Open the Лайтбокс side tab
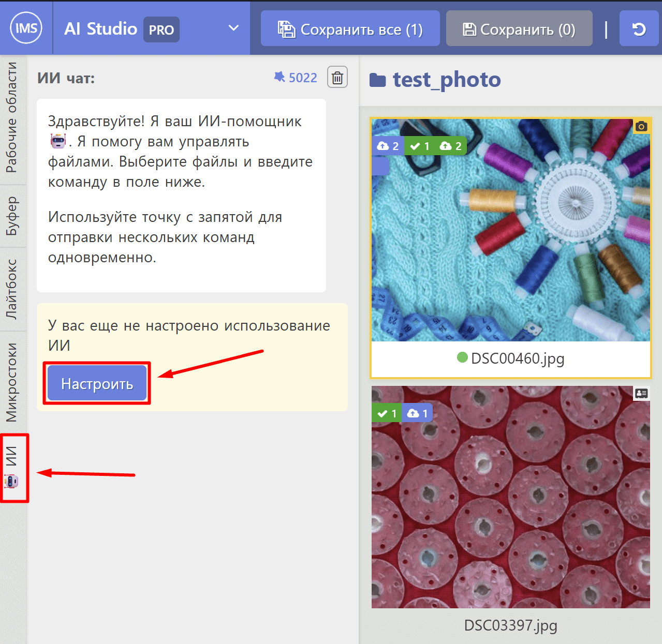The height and width of the screenshot is (644, 662). point(12,289)
